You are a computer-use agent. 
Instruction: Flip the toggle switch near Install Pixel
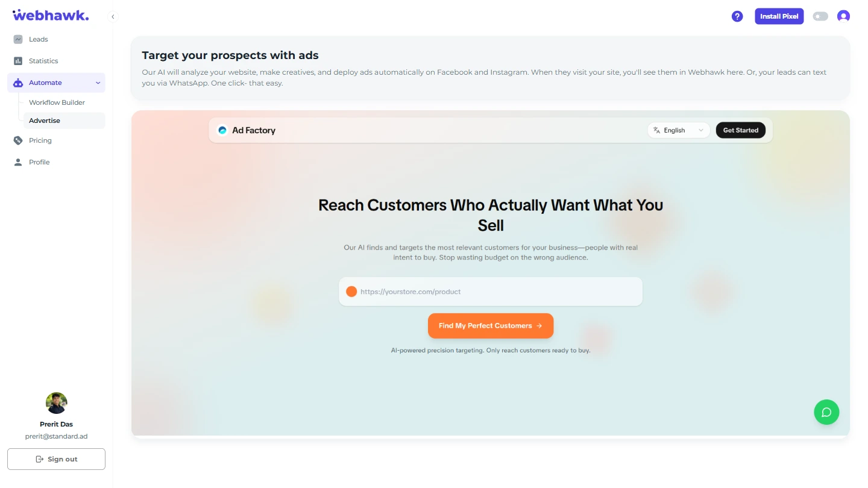click(x=820, y=16)
